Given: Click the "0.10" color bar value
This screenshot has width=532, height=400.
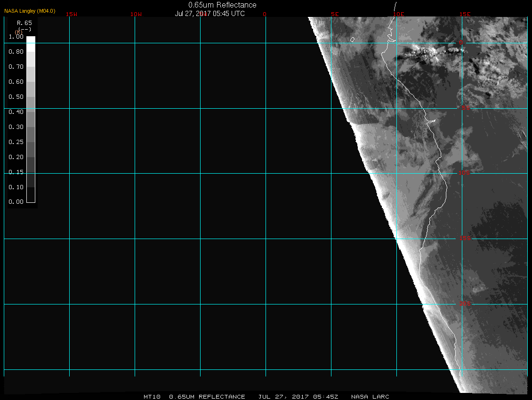Looking at the screenshot, I should coord(16,187).
